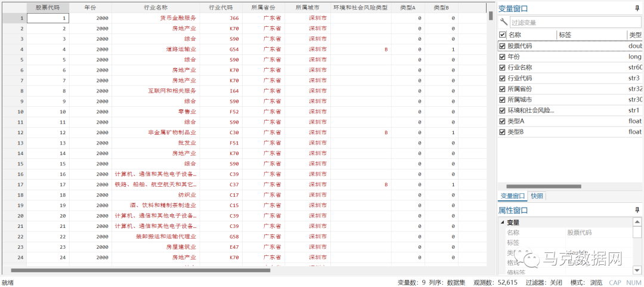This screenshot has height=287, width=644.
Task: Uncheck the 行业名称 variable checkbox
Action: (x=502, y=67)
